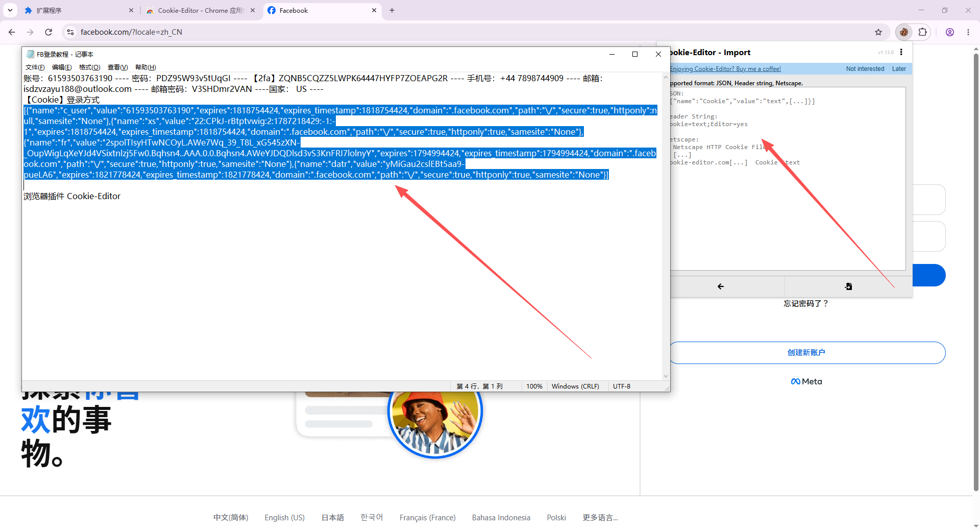Bookmark this page with star icon
The height and width of the screenshot is (531, 980).
pos(878,32)
